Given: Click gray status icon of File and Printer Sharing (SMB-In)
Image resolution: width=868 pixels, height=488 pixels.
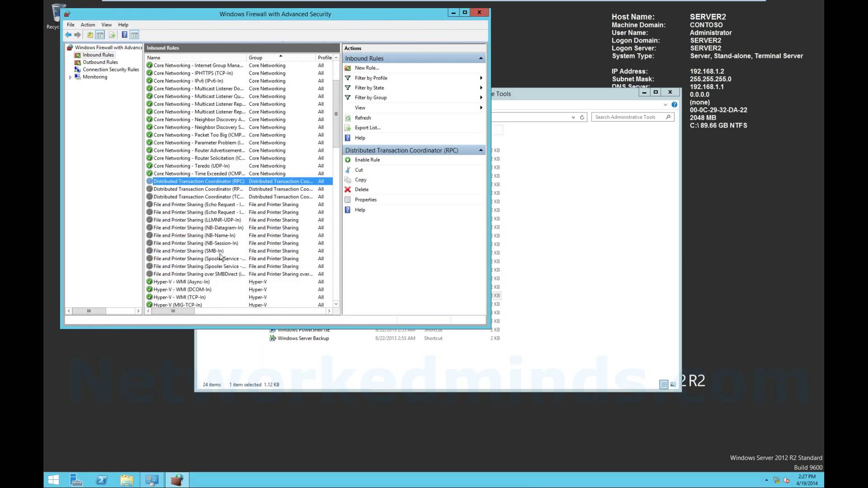Looking at the screenshot, I should point(150,251).
